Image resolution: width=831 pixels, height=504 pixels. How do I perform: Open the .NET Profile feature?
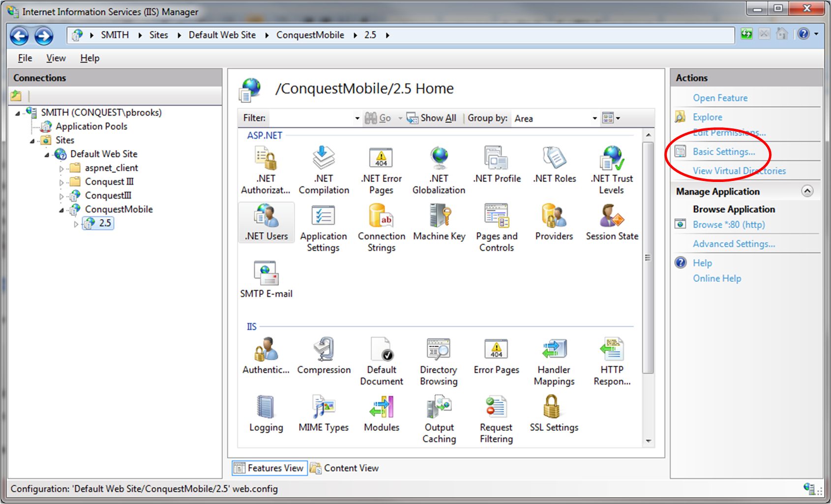pyautogui.click(x=497, y=165)
